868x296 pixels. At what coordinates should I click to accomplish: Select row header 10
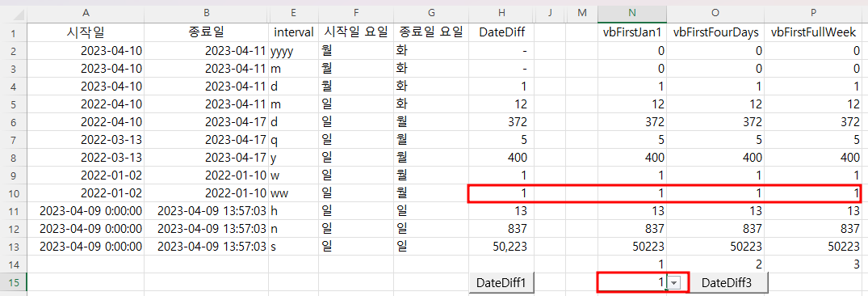(13, 193)
